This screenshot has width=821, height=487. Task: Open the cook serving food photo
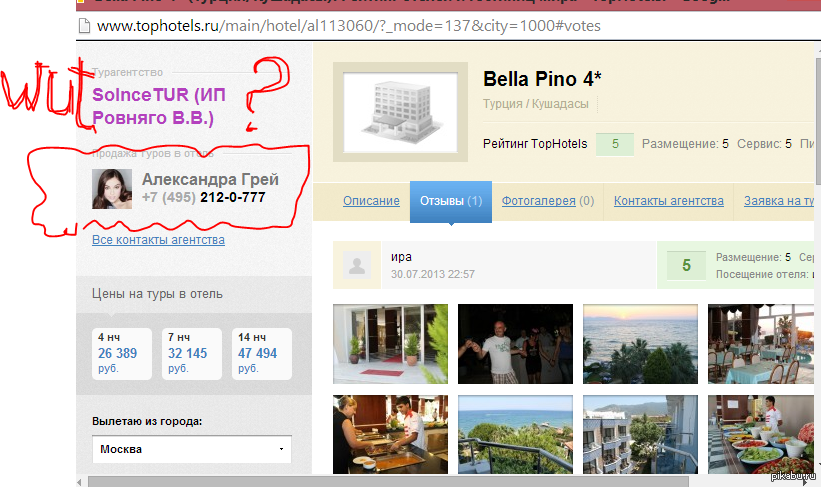391,435
